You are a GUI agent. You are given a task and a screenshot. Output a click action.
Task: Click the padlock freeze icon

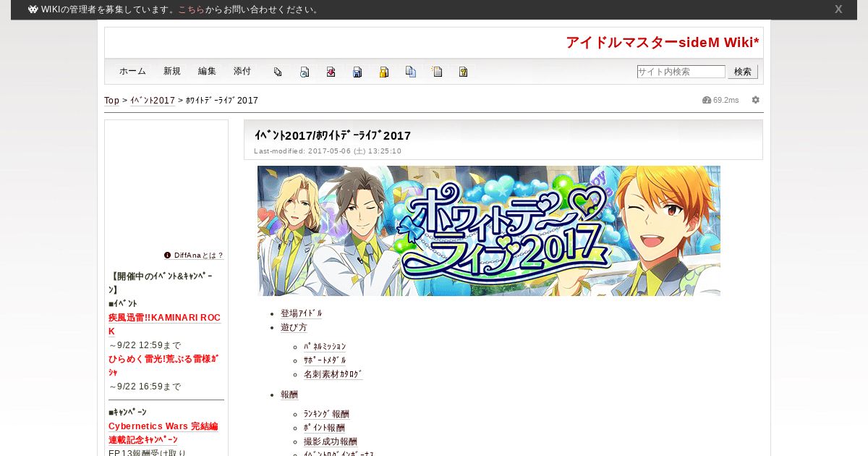[384, 72]
